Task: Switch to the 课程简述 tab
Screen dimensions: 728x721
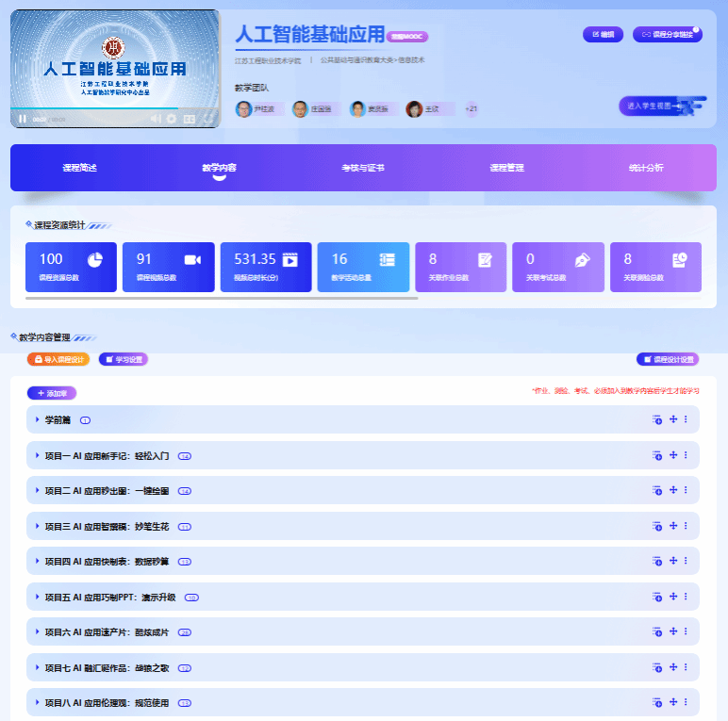Action: 80,168
